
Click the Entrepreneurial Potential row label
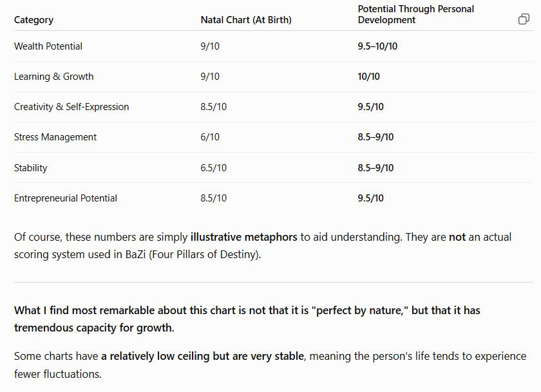66,198
